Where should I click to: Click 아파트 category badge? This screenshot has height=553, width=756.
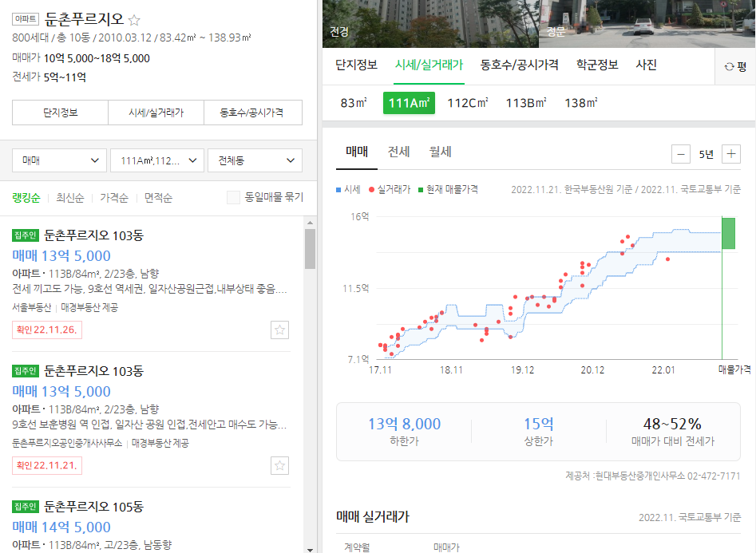(x=26, y=19)
